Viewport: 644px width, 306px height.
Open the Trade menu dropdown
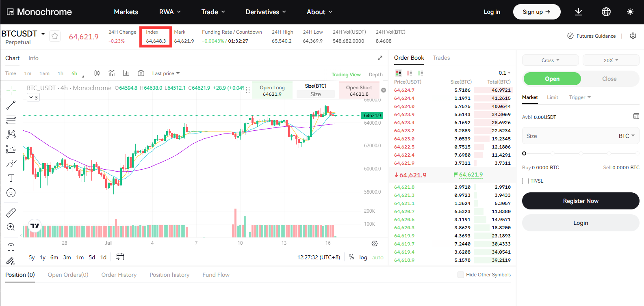point(213,12)
